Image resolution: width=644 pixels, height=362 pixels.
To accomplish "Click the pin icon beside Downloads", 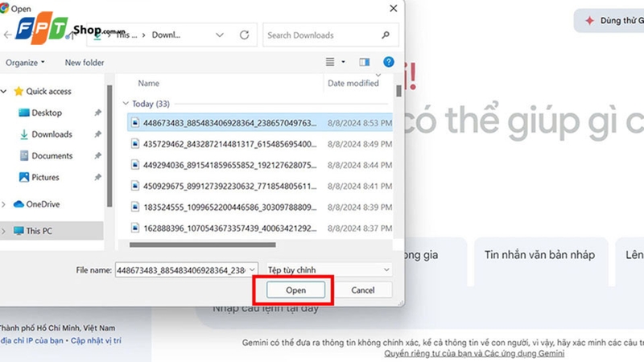I will click(x=97, y=134).
